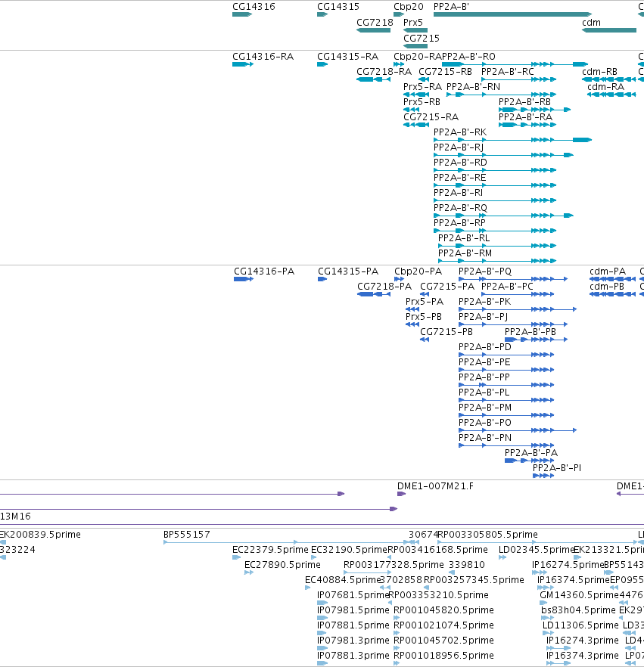Screen dimensions: 644x667
Task: Click transcript PP2A-B'-RI
Action: pyautogui.click(x=495, y=200)
